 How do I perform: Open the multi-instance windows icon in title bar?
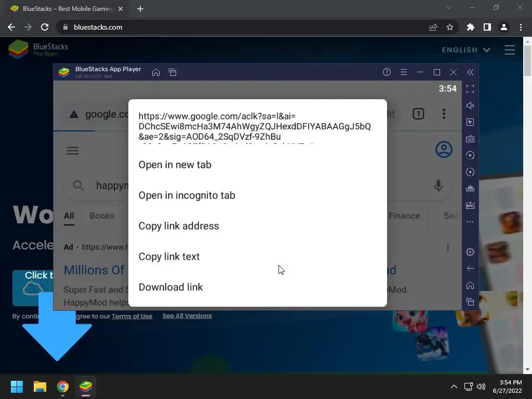click(172, 72)
